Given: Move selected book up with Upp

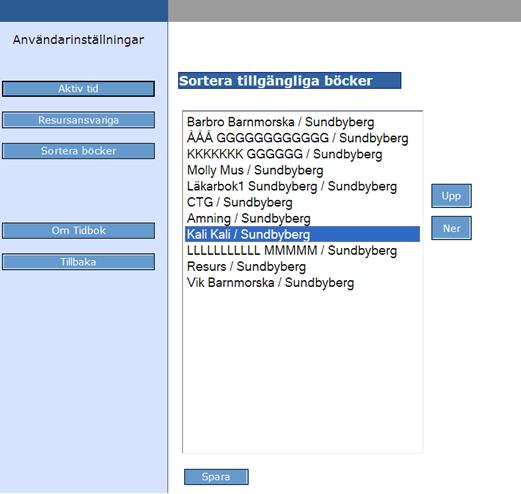Looking at the screenshot, I should (x=451, y=196).
